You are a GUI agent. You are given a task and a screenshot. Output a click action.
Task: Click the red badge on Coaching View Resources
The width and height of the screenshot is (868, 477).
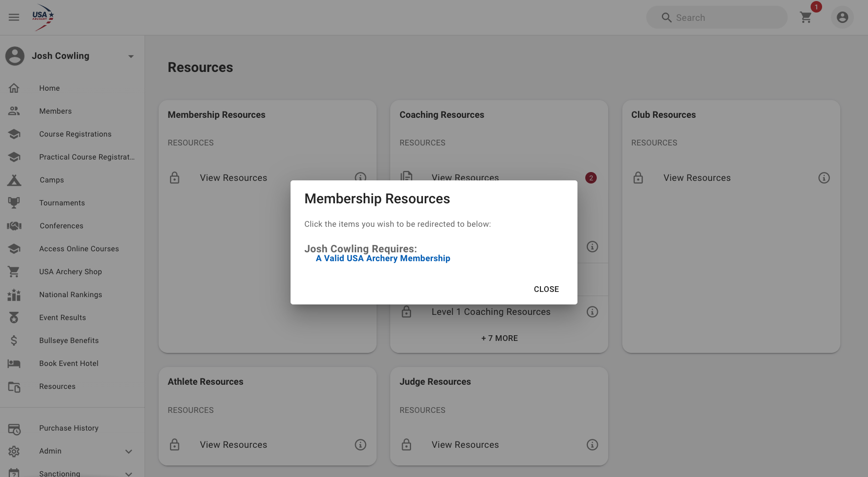coord(591,178)
